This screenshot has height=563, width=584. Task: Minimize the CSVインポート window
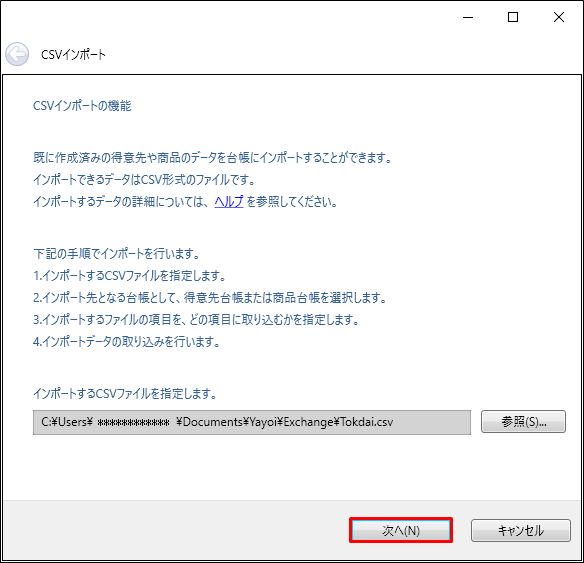pos(468,17)
